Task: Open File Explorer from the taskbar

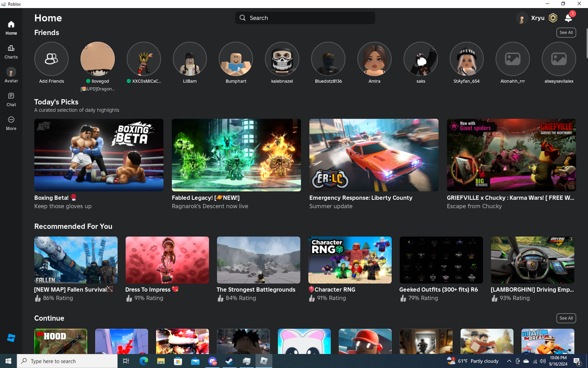Action: click(161, 361)
